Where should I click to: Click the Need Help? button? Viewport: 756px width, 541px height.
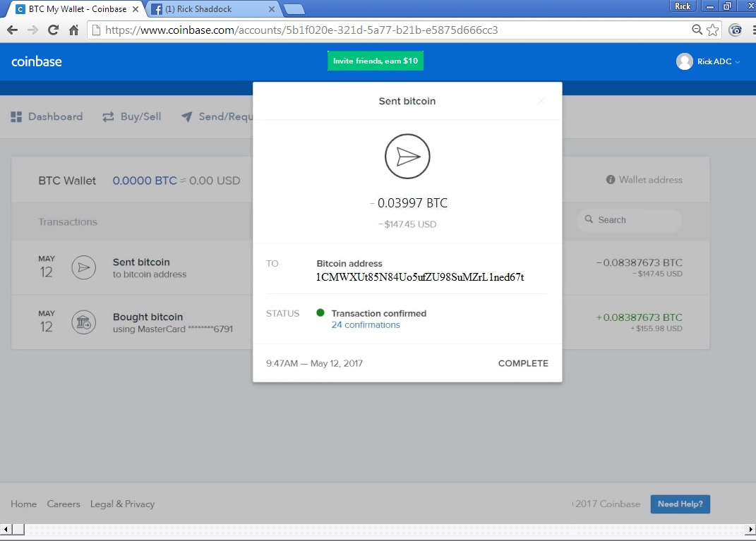click(680, 504)
